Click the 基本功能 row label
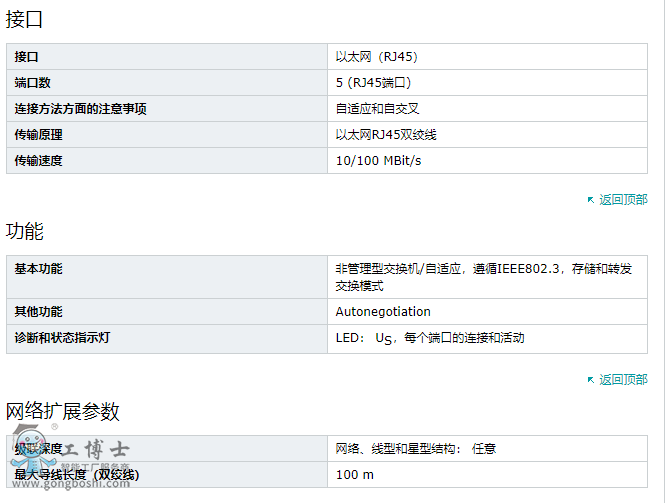The height and width of the screenshot is (503, 668). [167, 277]
